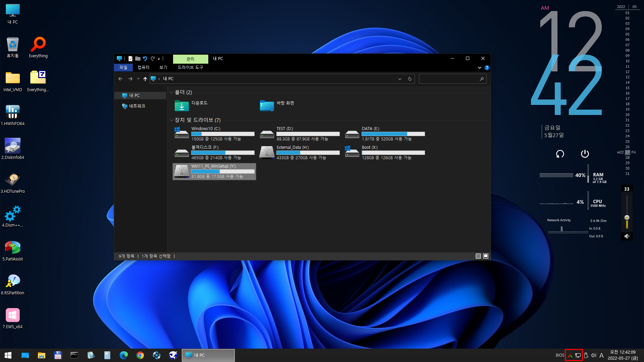Image resolution: width=644 pixels, height=362 pixels.
Task: Select the Windows10 (C:) drive
Action: (x=214, y=134)
